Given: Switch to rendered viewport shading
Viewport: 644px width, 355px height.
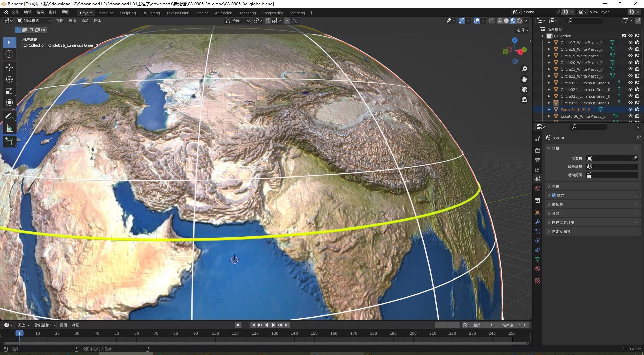Looking at the screenshot, I should pos(519,21).
